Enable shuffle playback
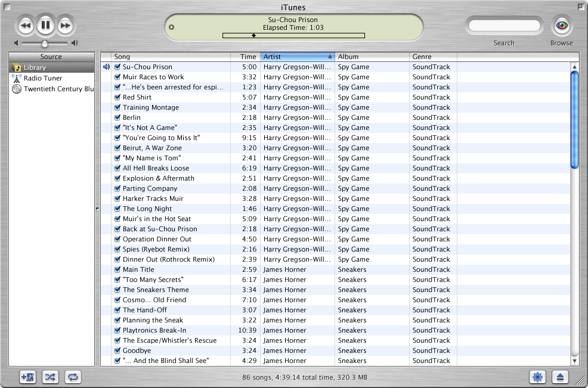The image size is (588, 388). [x=50, y=377]
